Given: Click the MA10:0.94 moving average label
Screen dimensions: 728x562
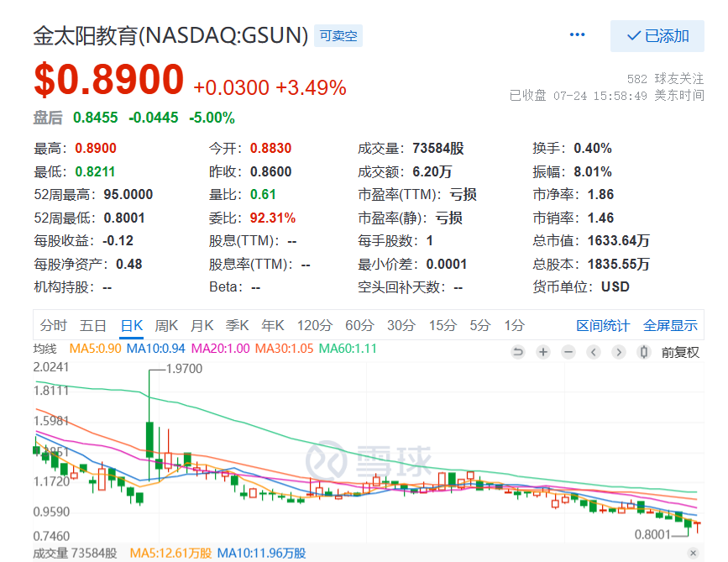Looking at the screenshot, I should 156,349.
